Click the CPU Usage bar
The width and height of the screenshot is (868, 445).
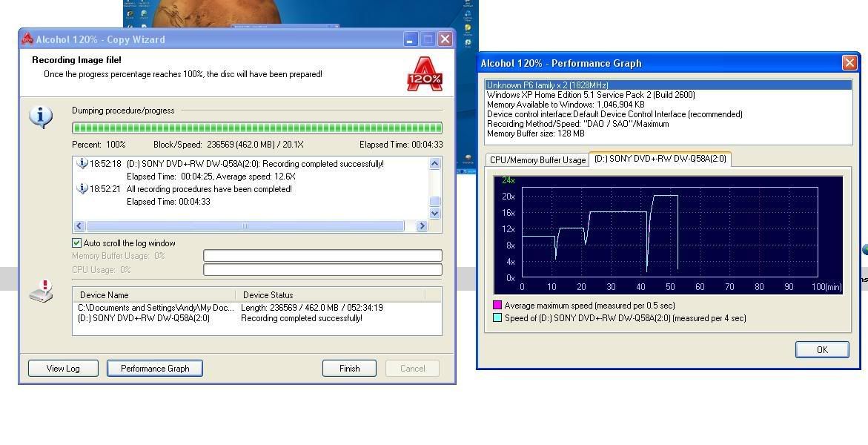click(322, 269)
